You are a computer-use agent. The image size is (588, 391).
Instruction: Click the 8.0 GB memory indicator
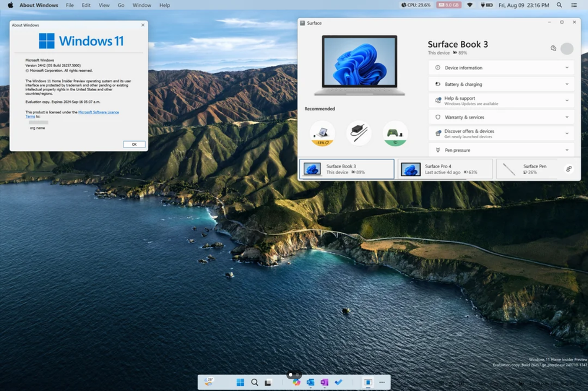pyautogui.click(x=449, y=5)
